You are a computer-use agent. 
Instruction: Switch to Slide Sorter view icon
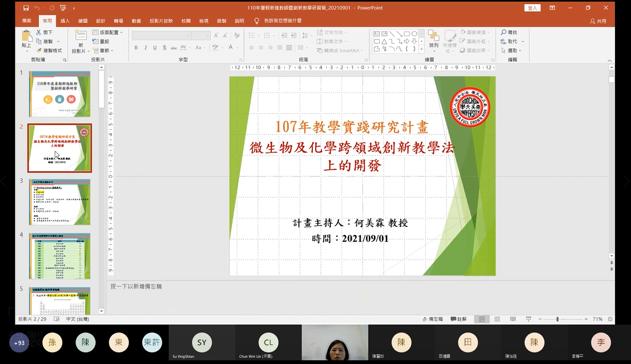[x=496, y=319]
